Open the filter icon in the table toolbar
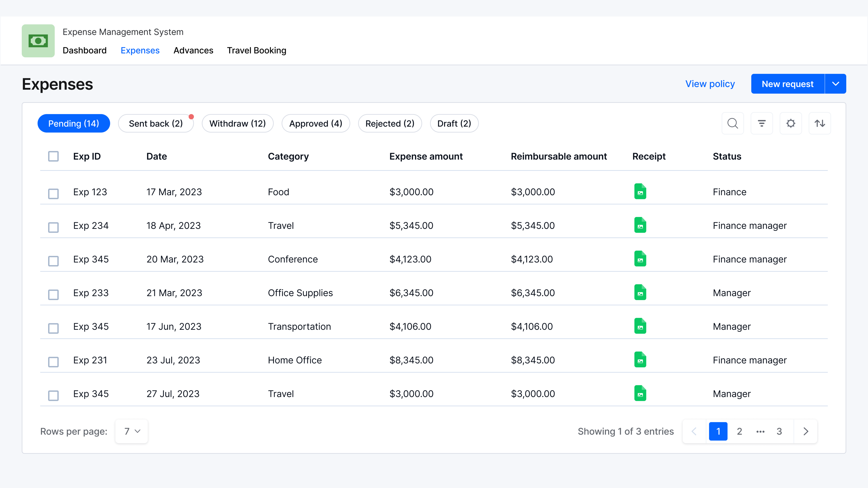The width and height of the screenshot is (868, 488). [x=762, y=123]
